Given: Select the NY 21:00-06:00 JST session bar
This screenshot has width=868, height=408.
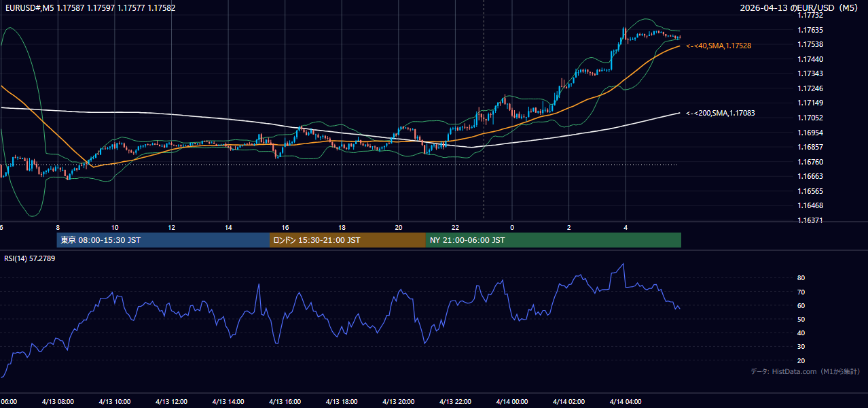Looking at the screenshot, I should (x=554, y=240).
